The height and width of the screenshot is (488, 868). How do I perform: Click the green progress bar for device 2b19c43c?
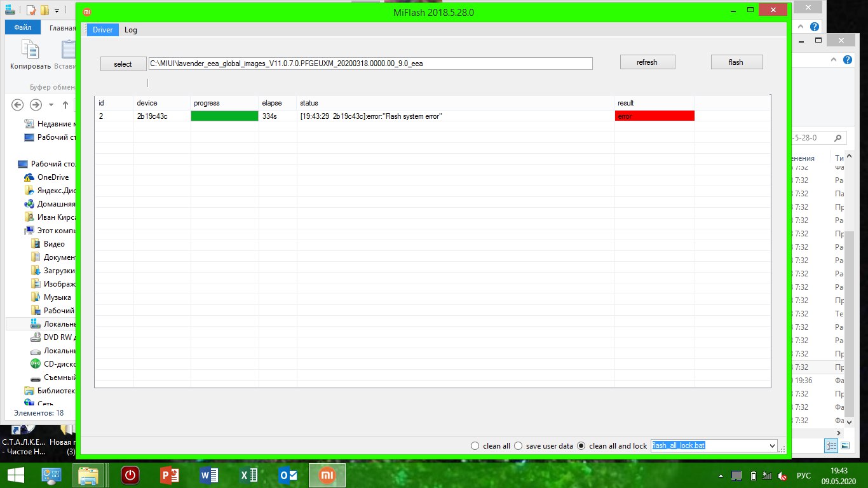225,116
